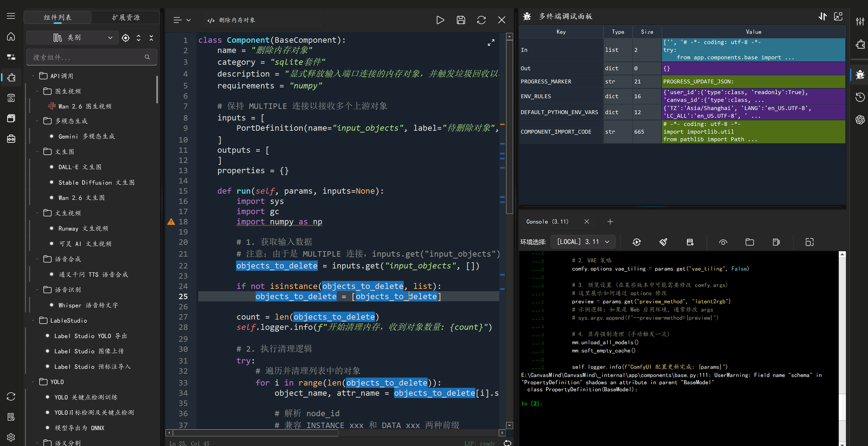The height and width of the screenshot is (446, 868).
Task: Select Gemini 多模态生成 component
Action: pos(87,136)
